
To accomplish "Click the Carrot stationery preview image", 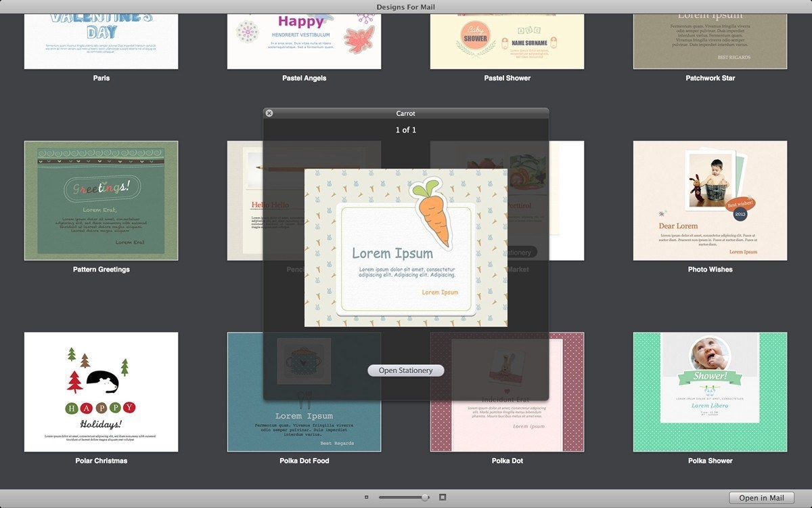I will click(x=406, y=248).
